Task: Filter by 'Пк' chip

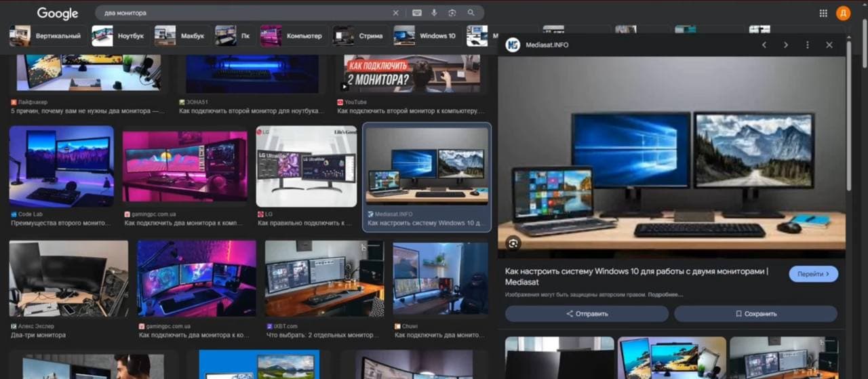Action: coord(235,35)
